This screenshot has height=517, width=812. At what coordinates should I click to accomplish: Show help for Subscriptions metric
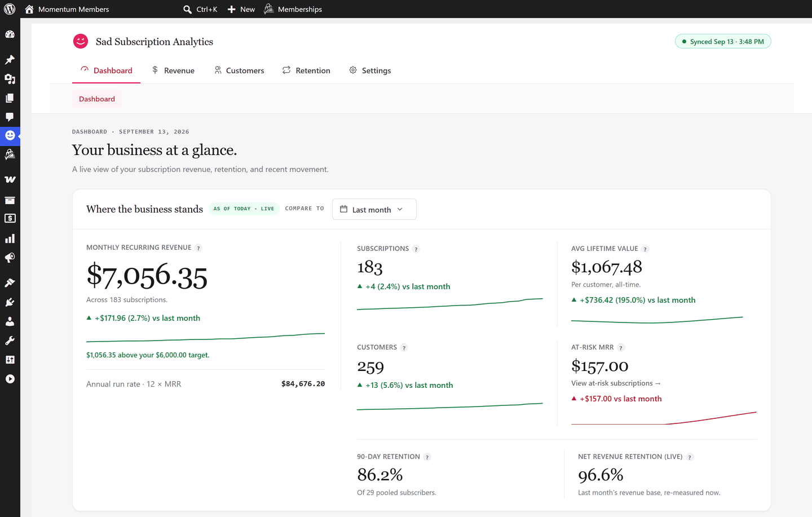click(416, 249)
